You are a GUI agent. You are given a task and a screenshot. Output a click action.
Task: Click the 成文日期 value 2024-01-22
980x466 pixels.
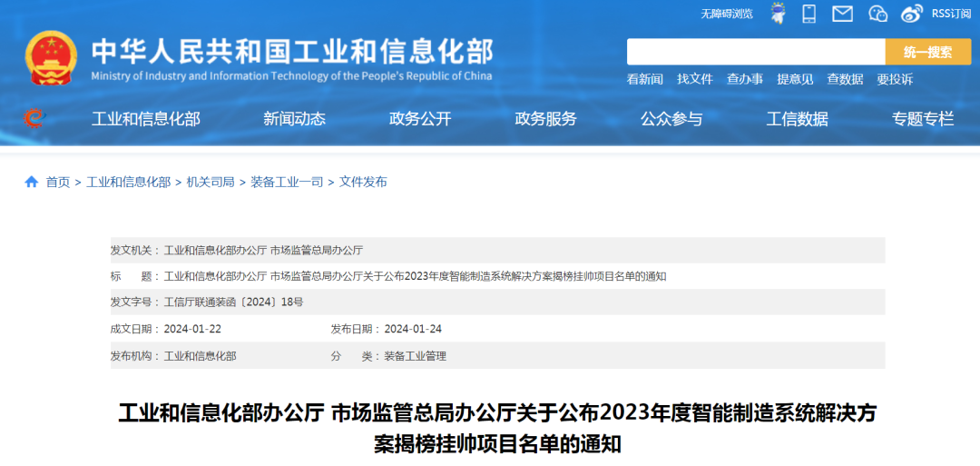[x=192, y=329]
